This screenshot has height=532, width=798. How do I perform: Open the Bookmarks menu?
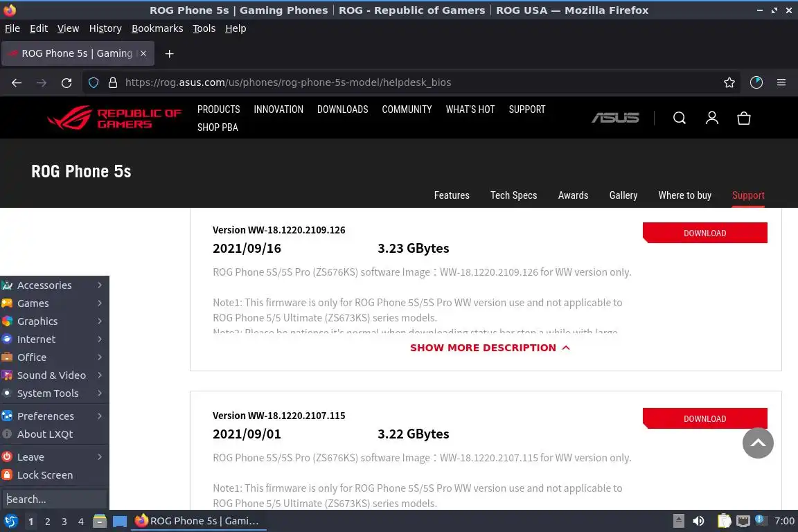coord(157,28)
